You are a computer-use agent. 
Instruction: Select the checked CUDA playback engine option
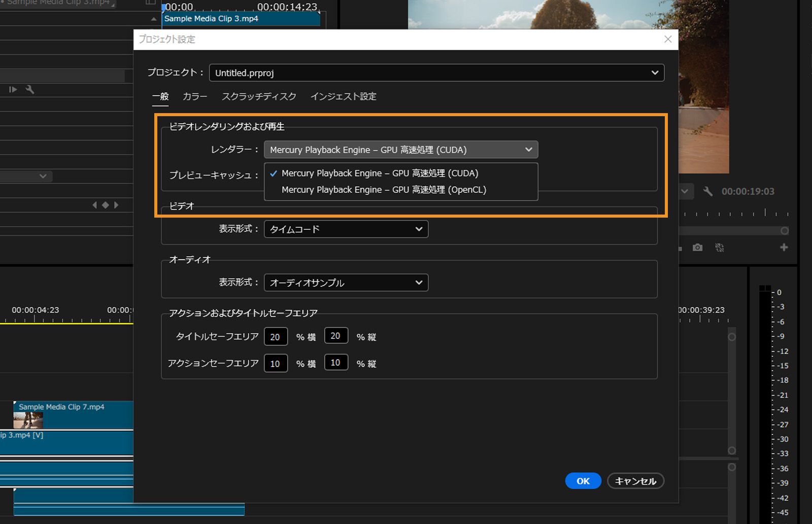[x=380, y=173]
